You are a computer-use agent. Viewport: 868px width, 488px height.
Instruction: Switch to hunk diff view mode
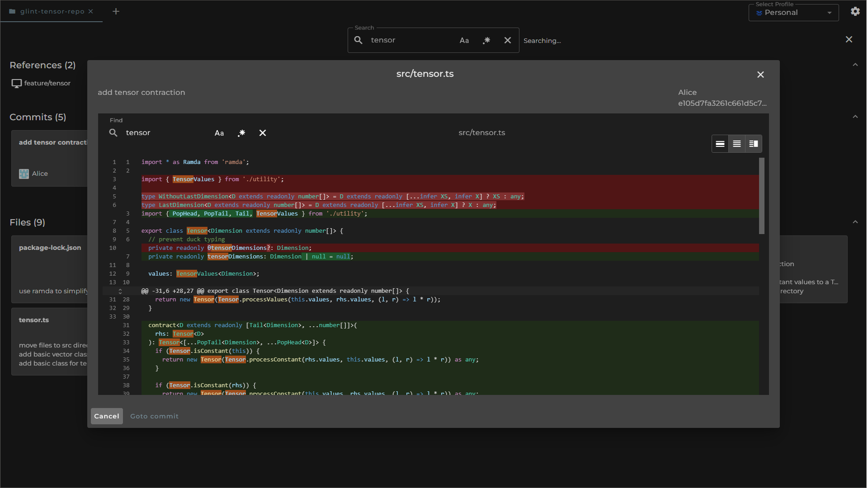click(x=720, y=144)
